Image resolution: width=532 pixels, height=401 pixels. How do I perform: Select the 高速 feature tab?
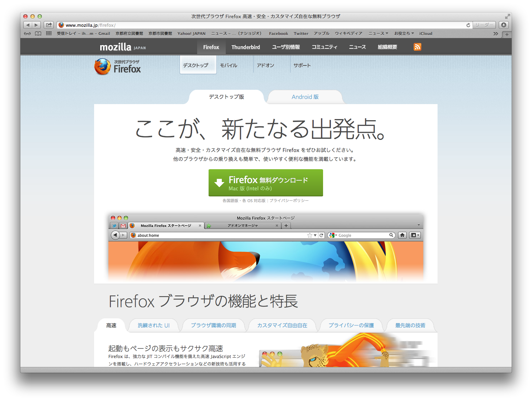coord(111,326)
